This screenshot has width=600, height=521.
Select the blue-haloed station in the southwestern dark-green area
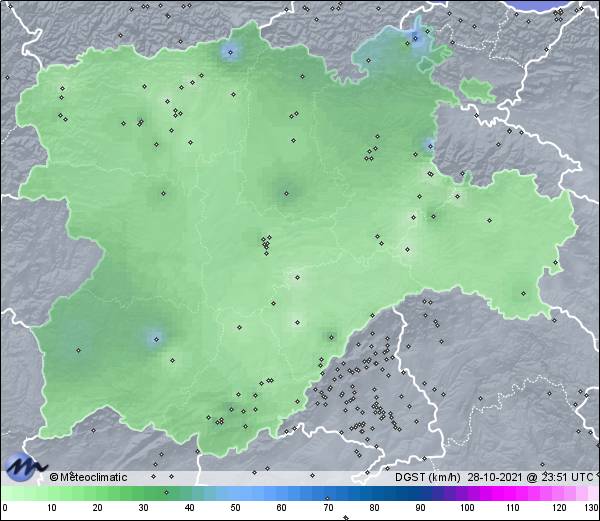tap(156, 339)
